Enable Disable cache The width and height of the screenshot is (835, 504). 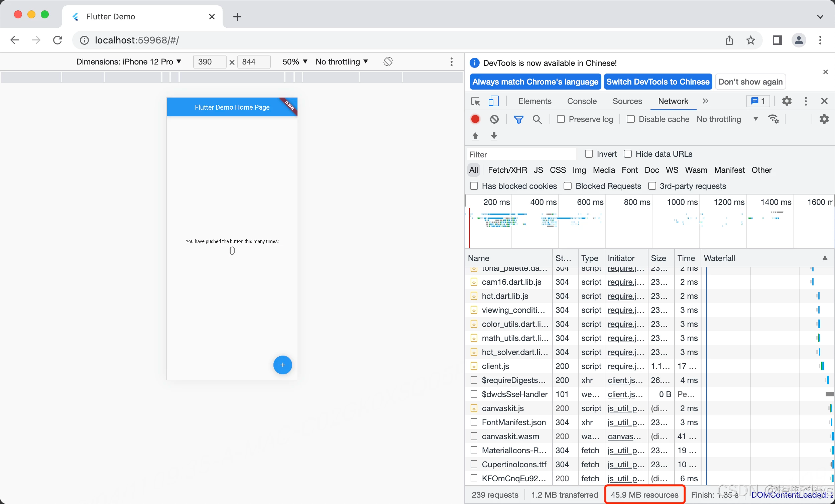point(631,119)
